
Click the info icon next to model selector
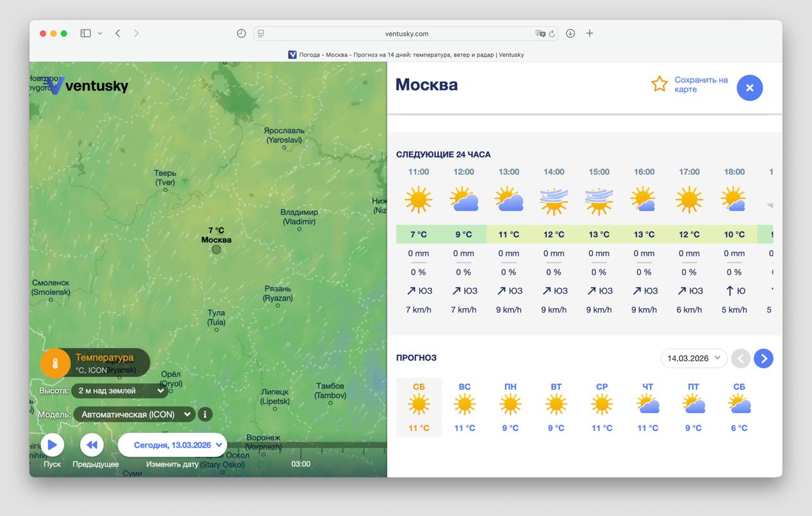pyautogui.click(x=205, y=414)
